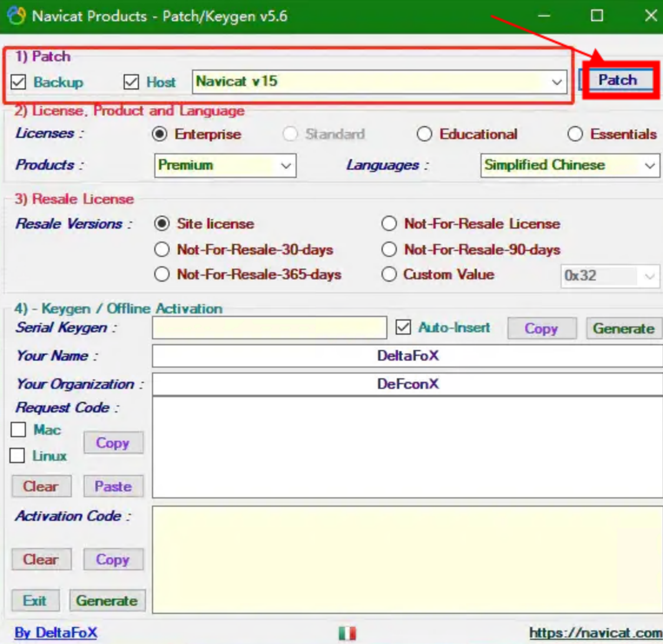Open the Navicat v15 version dropdown

tap(379, 82)
